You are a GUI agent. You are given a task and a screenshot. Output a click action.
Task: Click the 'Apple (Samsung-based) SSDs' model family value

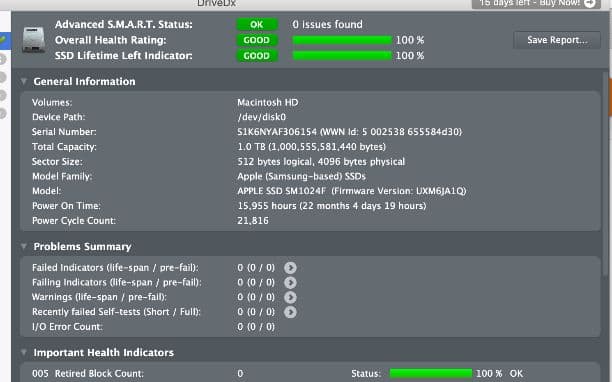click(x=301, y=176)
